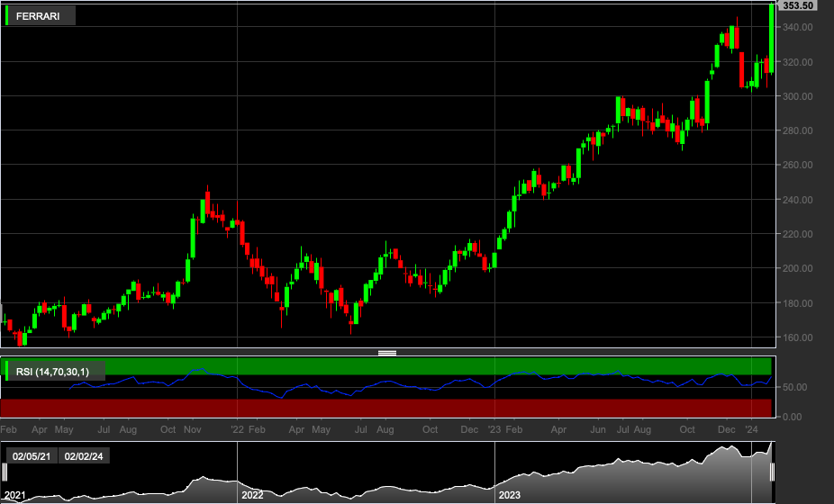Viewport: 834px width, 504px height.
Task: Click the '23 label on the time axis
Action: (494, 429)
